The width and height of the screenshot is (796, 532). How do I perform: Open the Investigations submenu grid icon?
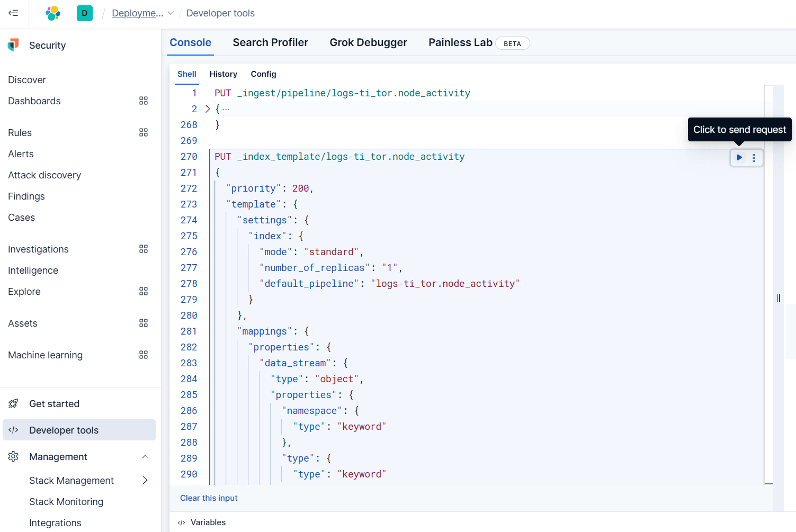[x=144, y=249]
